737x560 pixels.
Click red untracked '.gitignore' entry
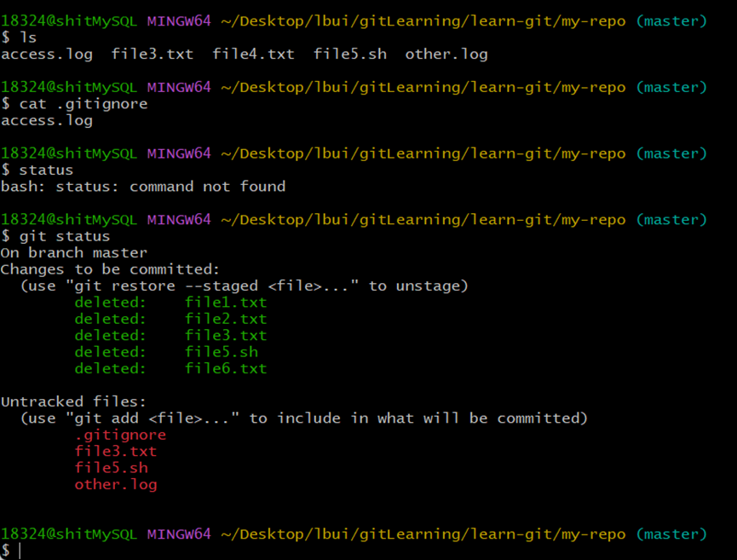120,435
